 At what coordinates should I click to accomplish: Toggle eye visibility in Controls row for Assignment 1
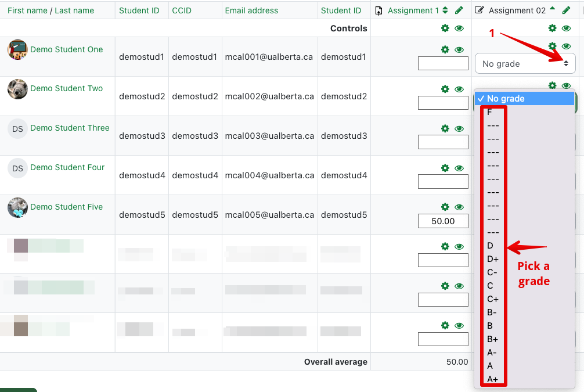point(459,28)
